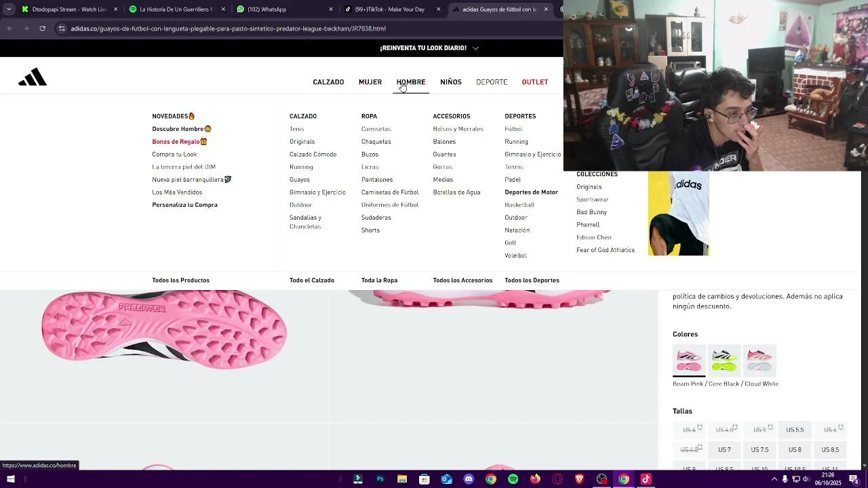Open the NIÑOS navigation menu
This screenshot has width=868, height=488.
tap(451, 82)
